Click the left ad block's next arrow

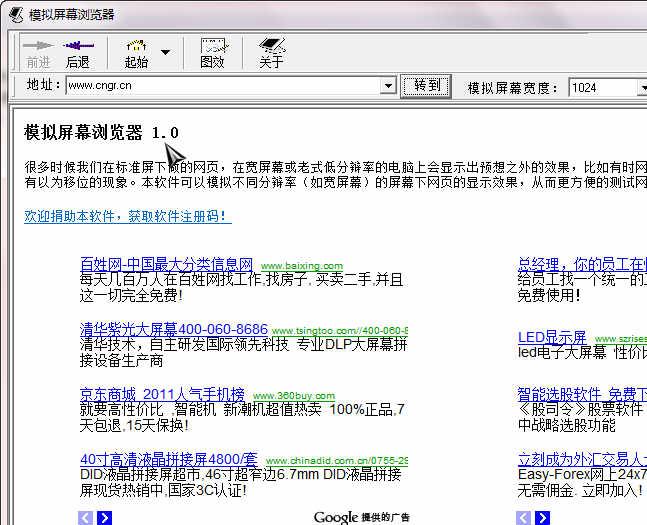105,517
